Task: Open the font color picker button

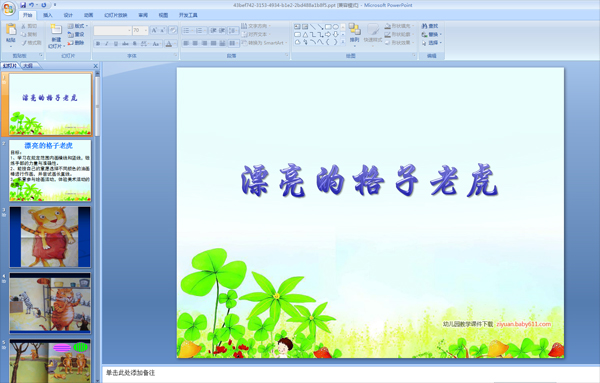Action: pos(169,44)
